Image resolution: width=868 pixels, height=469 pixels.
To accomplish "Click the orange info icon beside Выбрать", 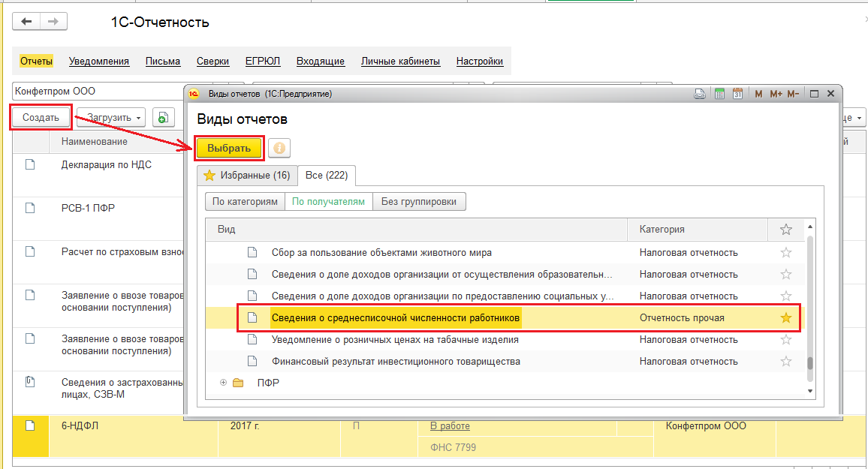I will tap(279, 148).
